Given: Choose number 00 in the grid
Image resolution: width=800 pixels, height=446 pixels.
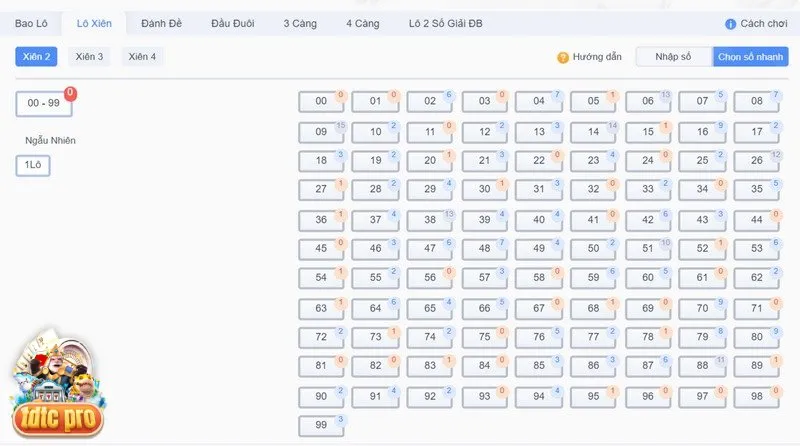Looking at the screenshot, I should click(321, 102).
